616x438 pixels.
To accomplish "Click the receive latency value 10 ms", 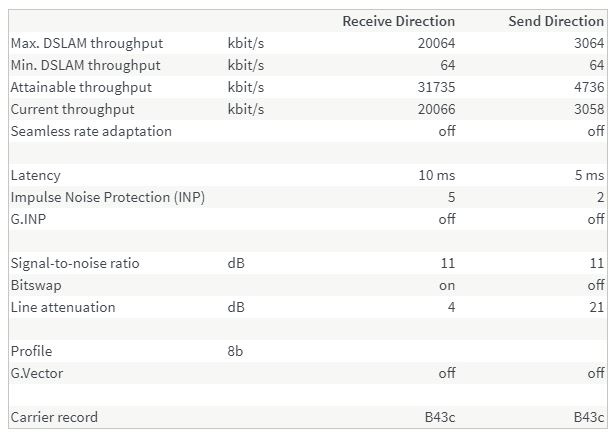I will (437, 175).
